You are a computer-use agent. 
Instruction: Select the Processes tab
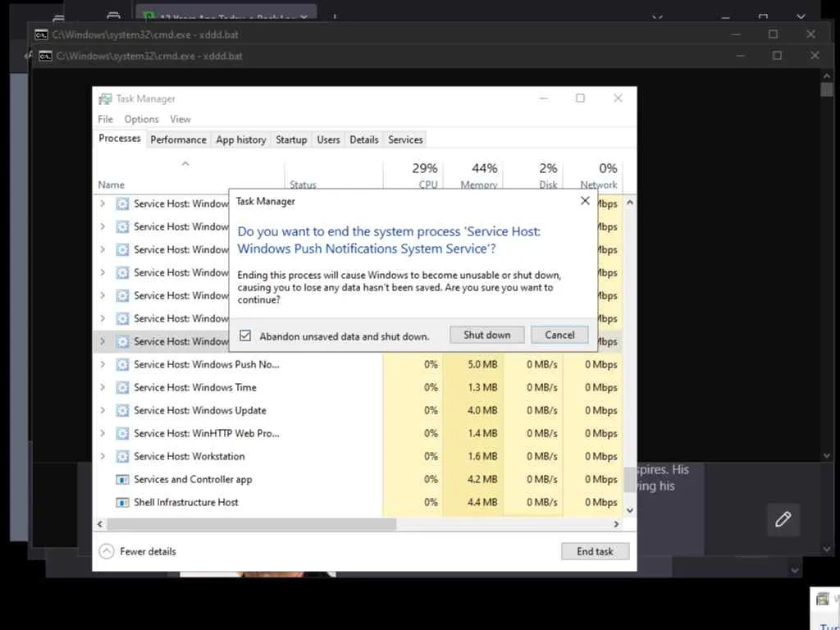(x=120, y=138)
